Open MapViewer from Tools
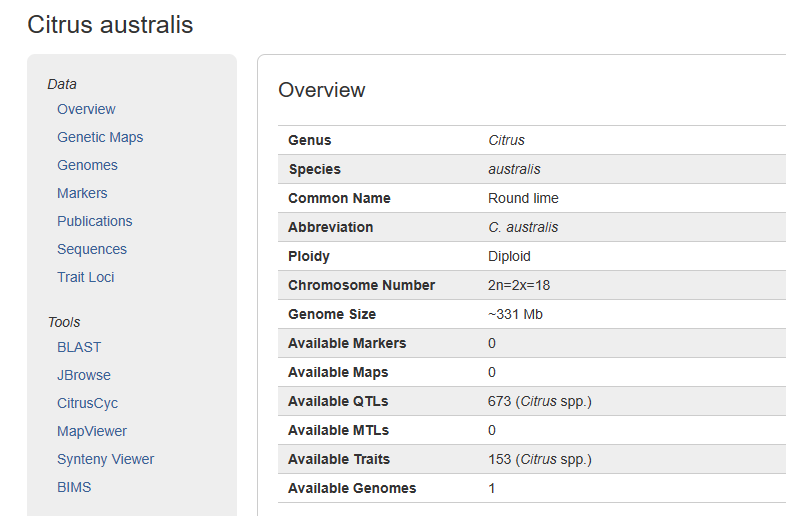The width and height of the screenshot is (786, 516). (x=92, y=431)
